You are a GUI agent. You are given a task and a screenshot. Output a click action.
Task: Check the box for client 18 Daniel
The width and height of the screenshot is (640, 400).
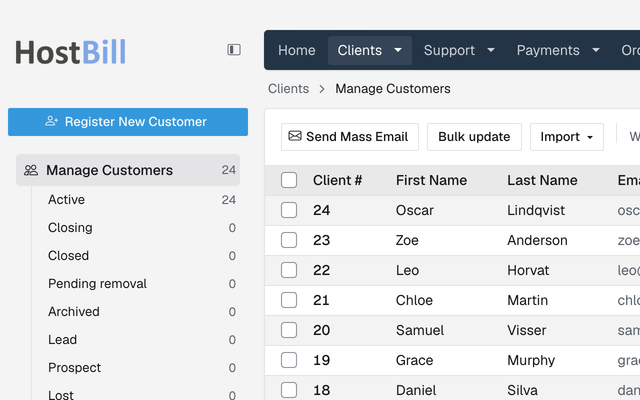pos(289,390)
